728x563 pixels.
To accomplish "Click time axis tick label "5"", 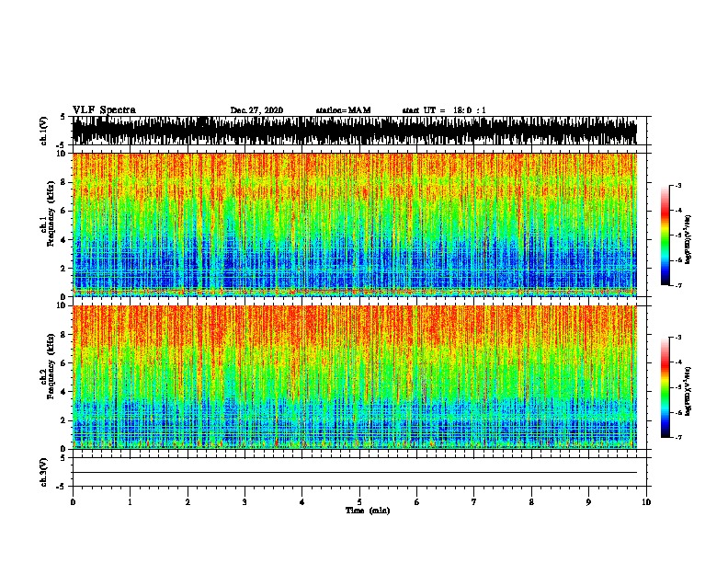I will 359,502.
